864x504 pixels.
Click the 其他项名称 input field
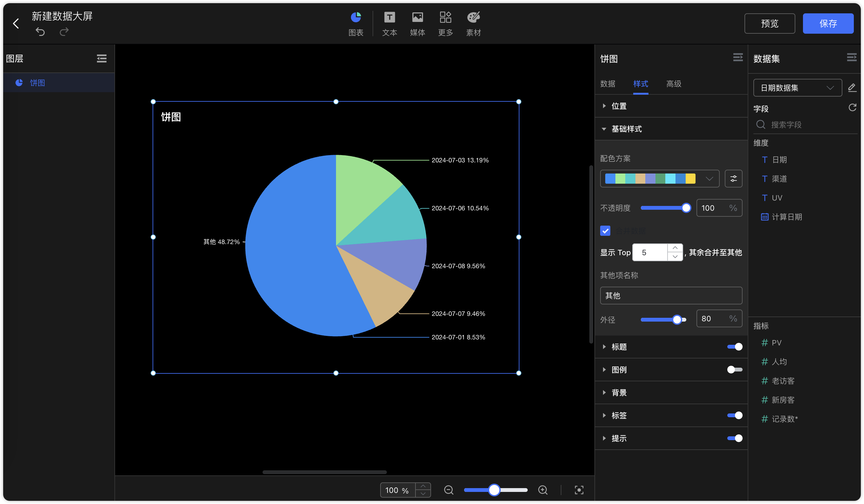(671, 296)
